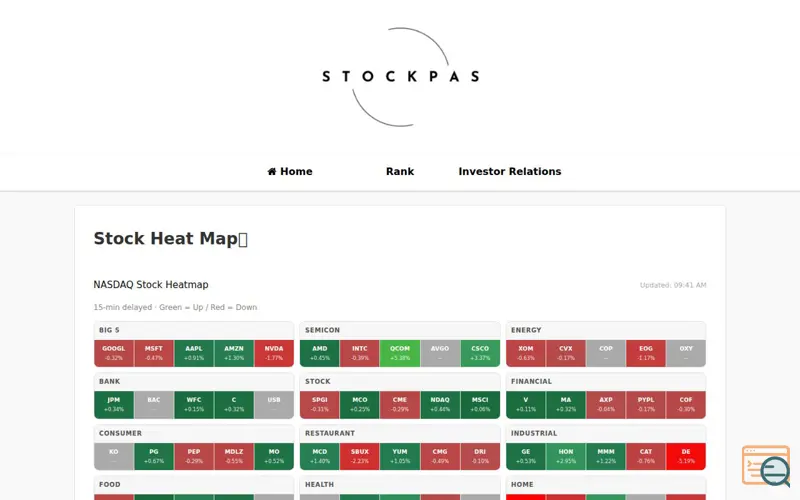This screenshot has height=500, width=800.
Task: Click the HON +2.95% tile
Action: pyautogui.click(x=566, y=456)
